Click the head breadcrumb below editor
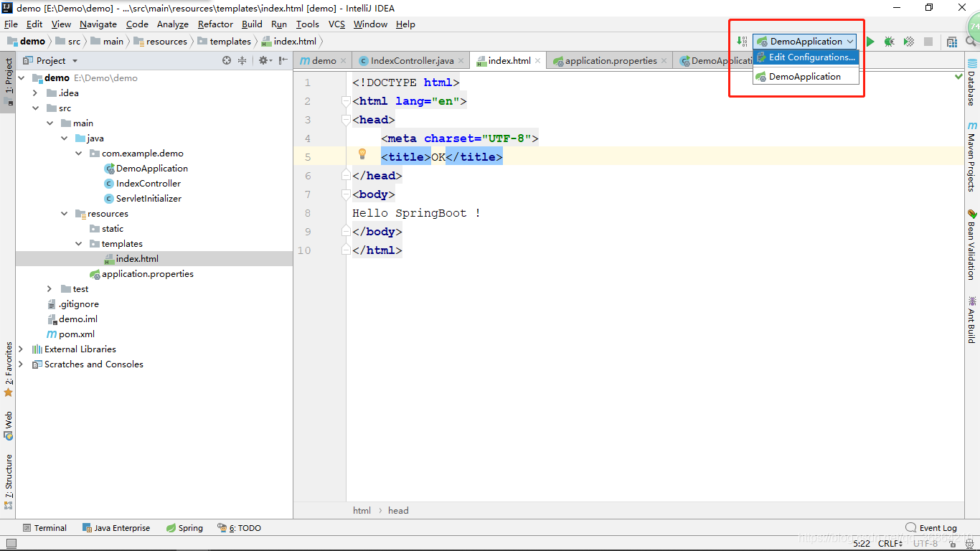980x551 pixels. point(398,511)
